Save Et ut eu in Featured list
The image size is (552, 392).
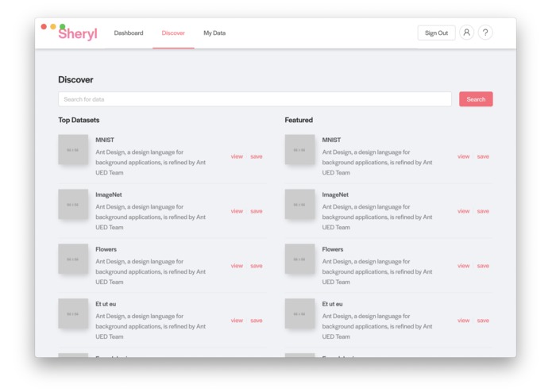pyautogui.click(x=483, y=321)
